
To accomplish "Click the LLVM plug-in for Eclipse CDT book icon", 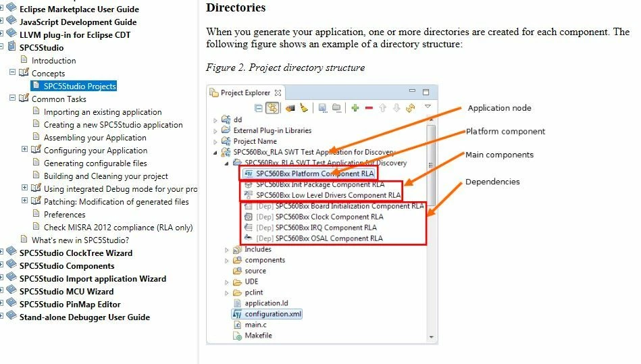I will (x=11, y=34).
